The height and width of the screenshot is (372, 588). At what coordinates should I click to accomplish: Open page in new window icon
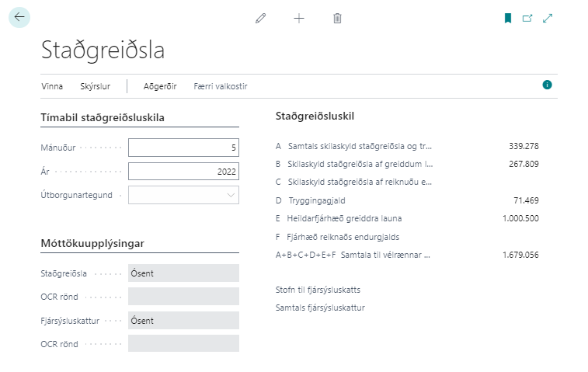tap(528, 18)
